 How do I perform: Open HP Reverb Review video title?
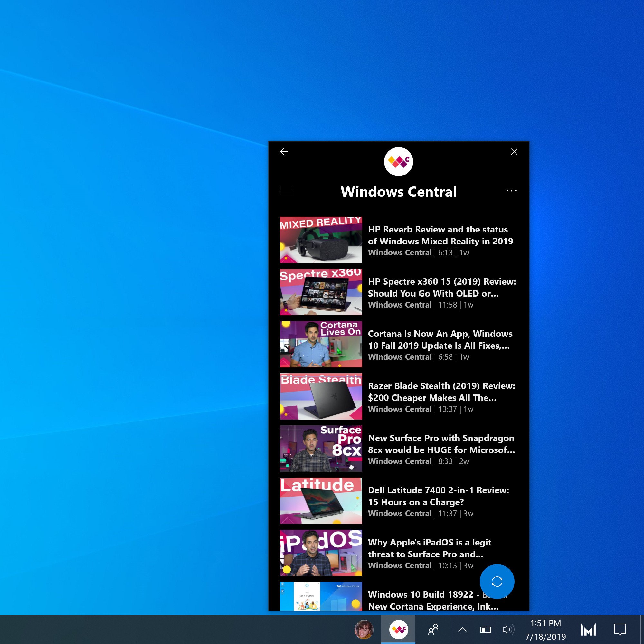[x=440, y=235]
